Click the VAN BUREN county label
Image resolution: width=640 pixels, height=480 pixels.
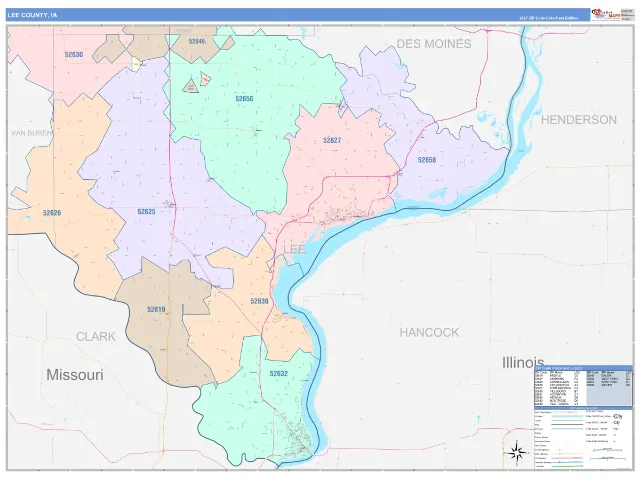31,133
